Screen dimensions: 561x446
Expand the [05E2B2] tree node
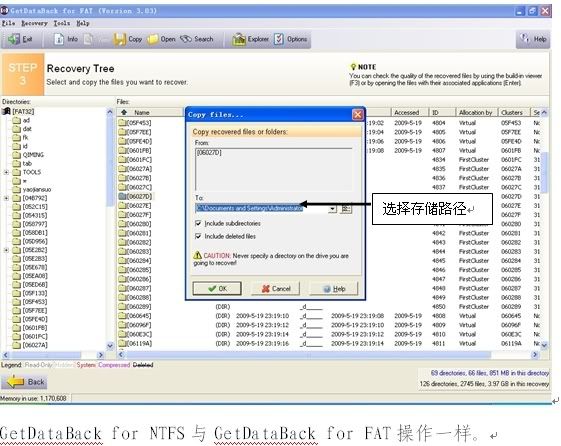(x=6, y=250)
